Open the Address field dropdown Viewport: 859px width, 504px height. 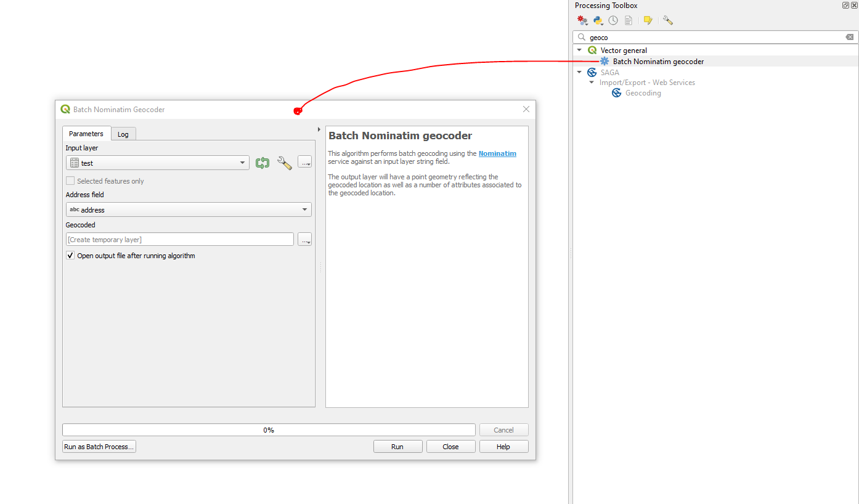pos(189,209)
